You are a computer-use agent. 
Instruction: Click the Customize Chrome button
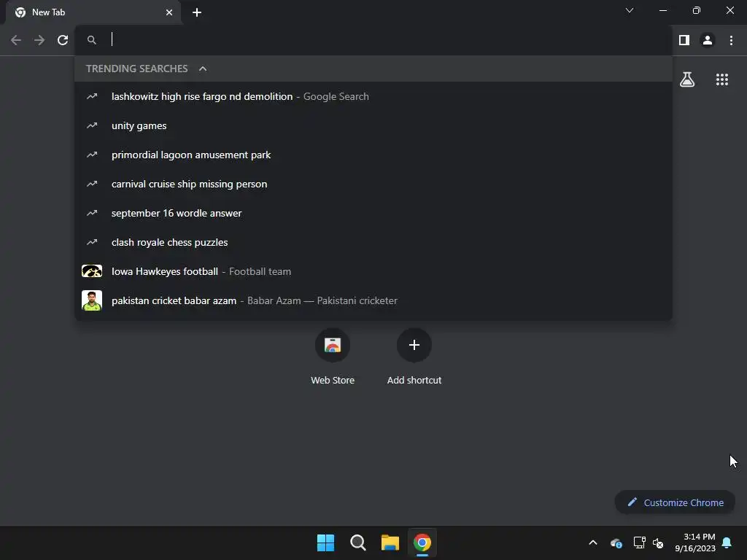[675, 502]
